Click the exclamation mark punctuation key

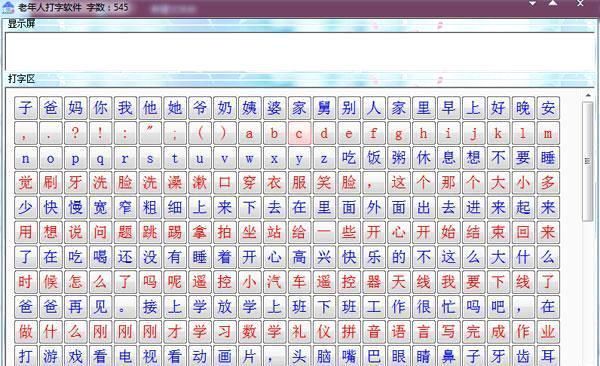point(100,133)
